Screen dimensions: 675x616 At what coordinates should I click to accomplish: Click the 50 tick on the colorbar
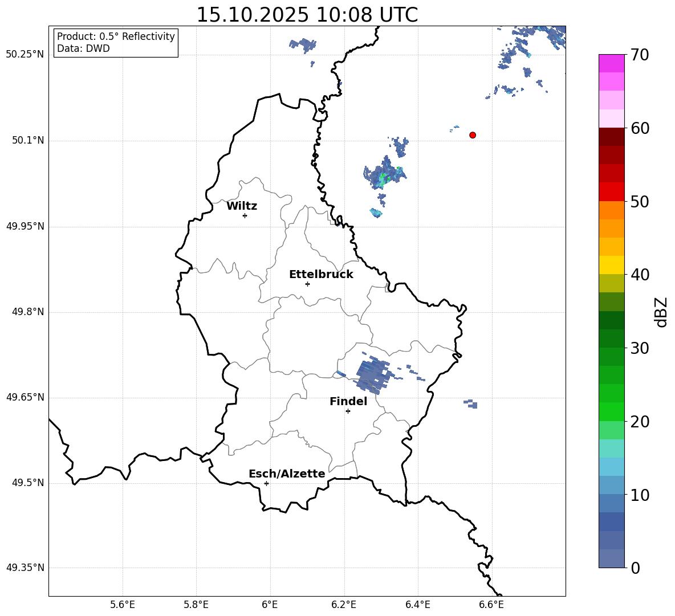(640, 201)
